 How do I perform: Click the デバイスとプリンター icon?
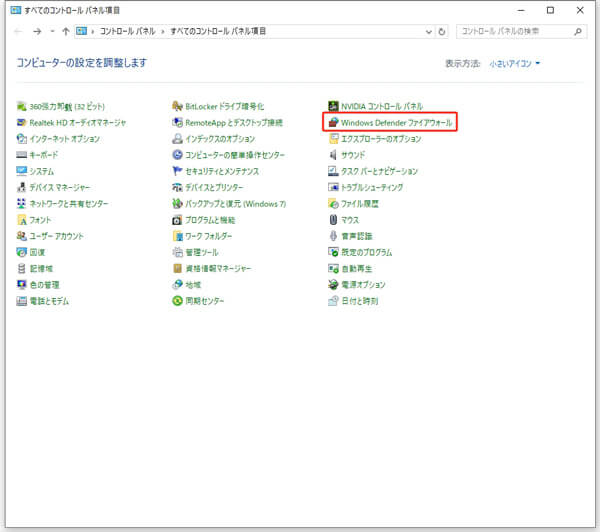[177, 187]
